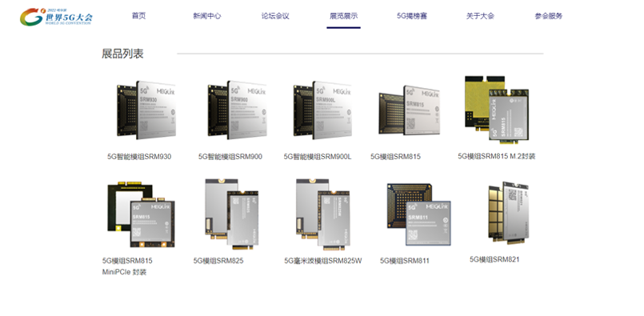Image resolution: width=644 pixels, height=316 pixels.
Task: Go to 关于大会 page
Action: pos(480,16)
